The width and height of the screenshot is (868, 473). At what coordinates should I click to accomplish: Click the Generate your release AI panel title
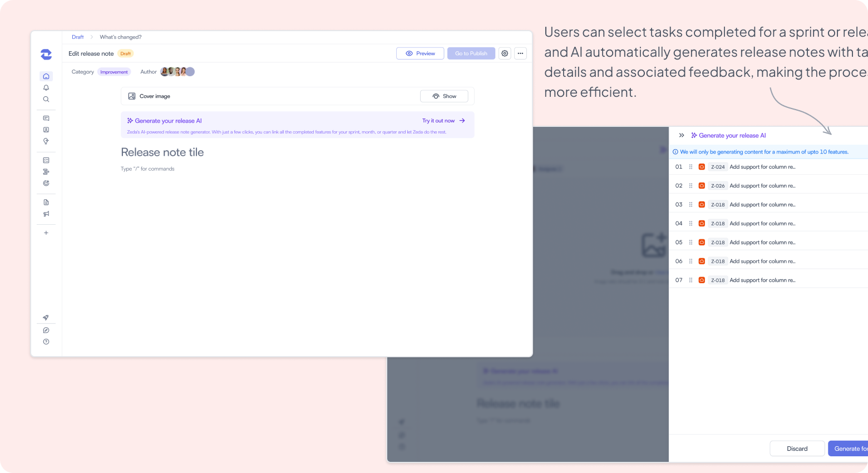click(x=732, y=135)
